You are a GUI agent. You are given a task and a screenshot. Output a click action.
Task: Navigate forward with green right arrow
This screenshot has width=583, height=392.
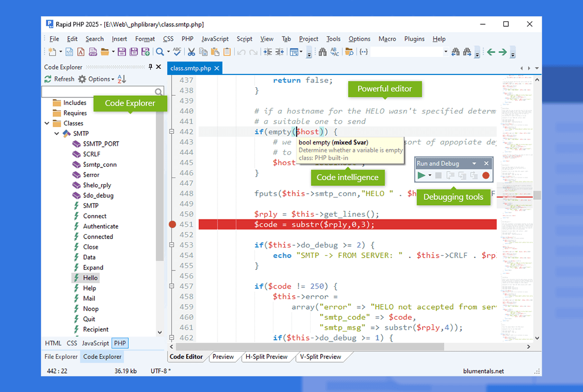[x=503, y=52]
